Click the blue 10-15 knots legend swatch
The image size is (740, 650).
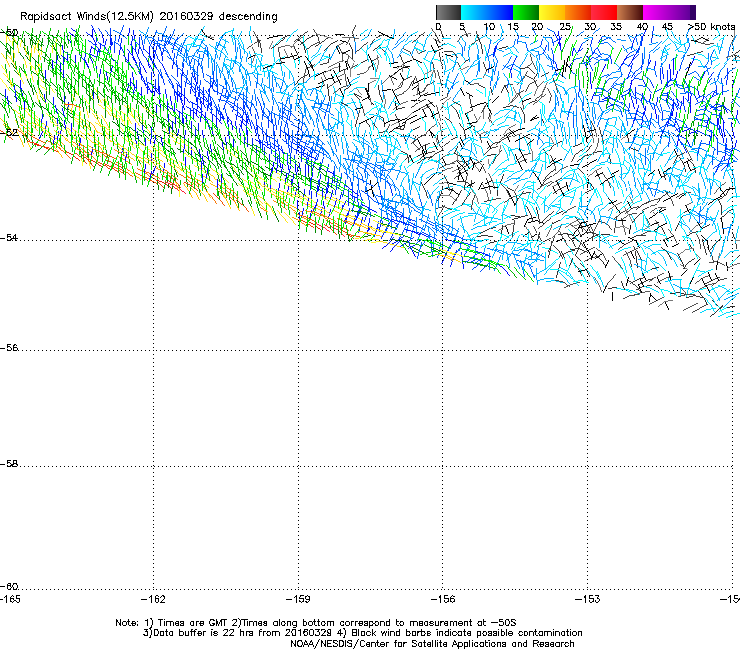coord(500,12)
